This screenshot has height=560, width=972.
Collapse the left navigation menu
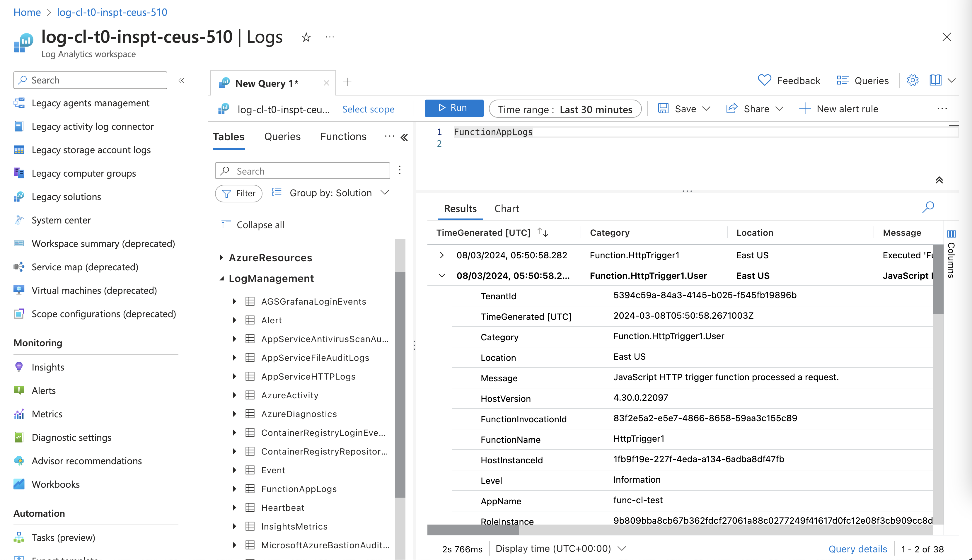point(182,80)
